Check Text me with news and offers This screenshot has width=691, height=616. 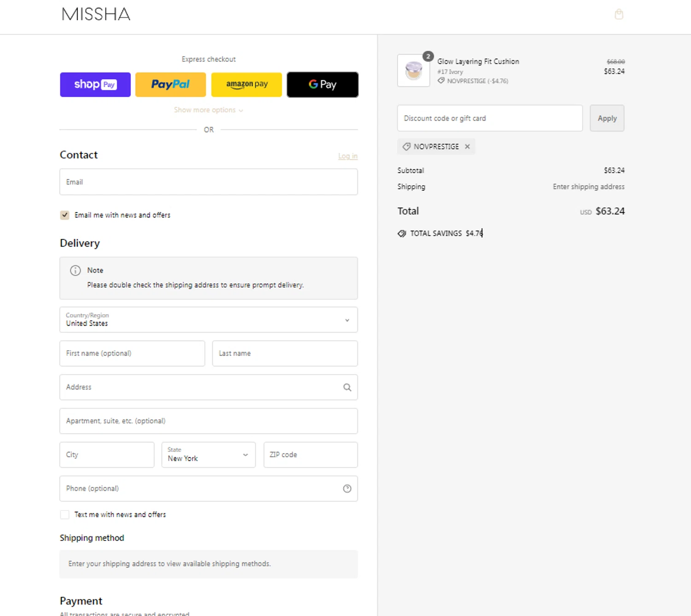[65, 515]
